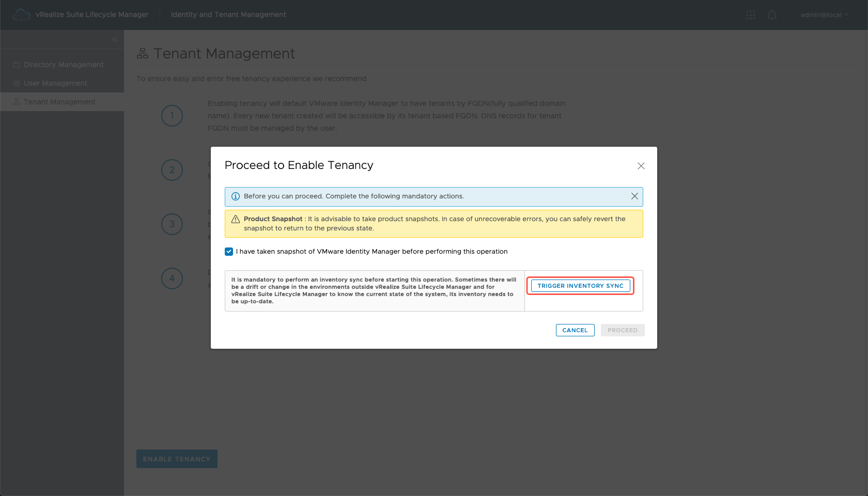This screenshot has height=496, width=868.
Task: Close the Proceed to Enable Tenancy dialog
Action: click(x=641, y=166)
